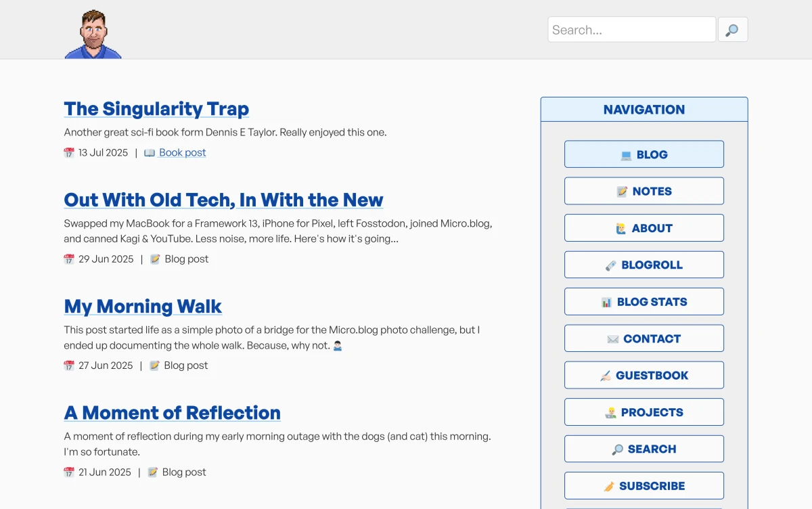The height and width of the screenshot is (509, 812).
Task: View the Blog Stats page
Action: tap(644, 302)
